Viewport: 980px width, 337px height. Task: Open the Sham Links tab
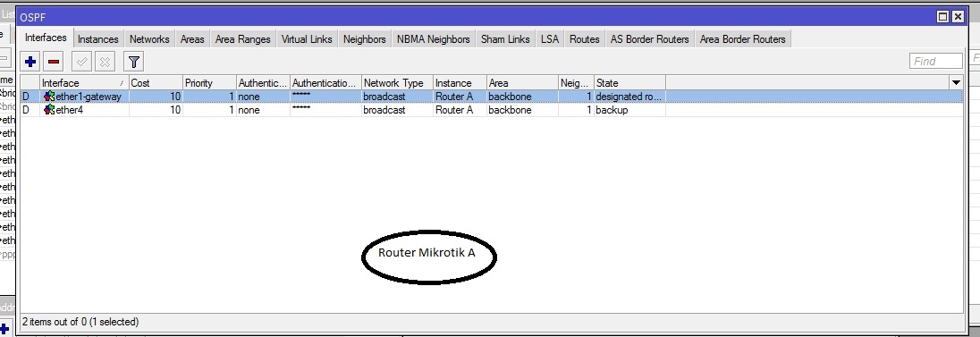pyautogui.click(x=505, y=39)
